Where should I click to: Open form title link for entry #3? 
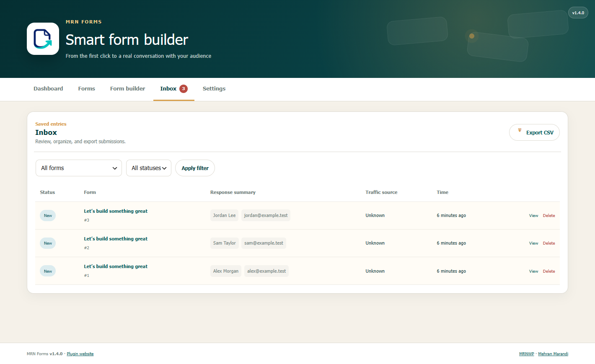tap(116, 211)
